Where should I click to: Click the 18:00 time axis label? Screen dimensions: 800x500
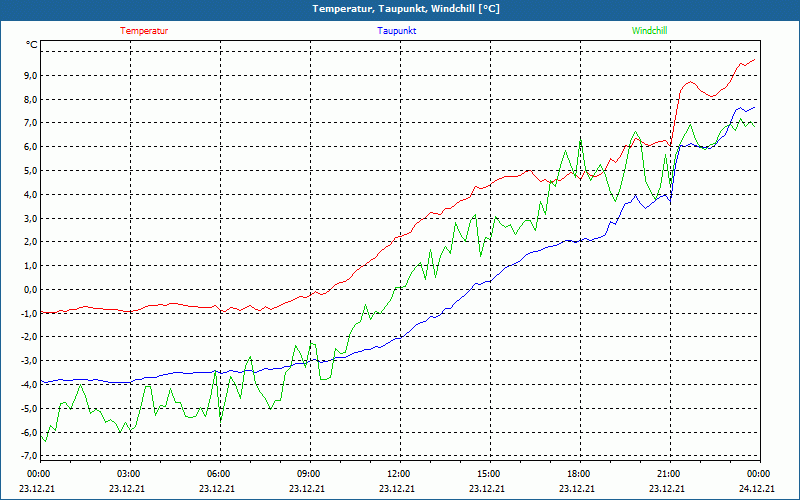[x=580, y=474]
